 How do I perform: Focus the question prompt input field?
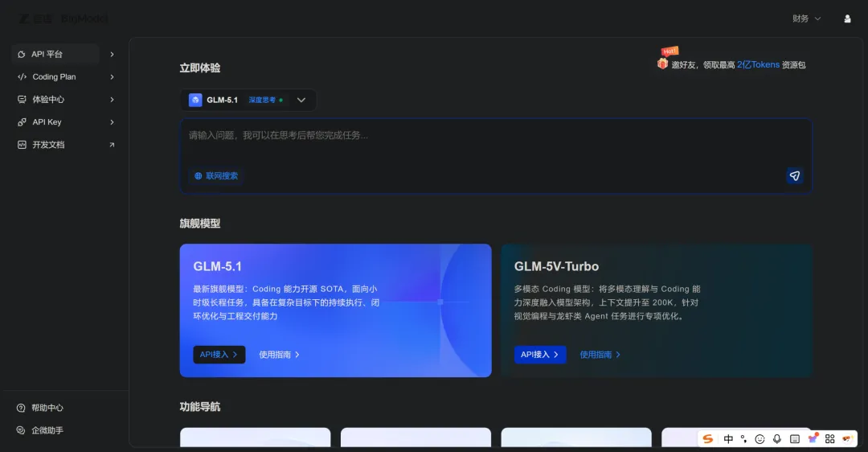tap(495, 156)
